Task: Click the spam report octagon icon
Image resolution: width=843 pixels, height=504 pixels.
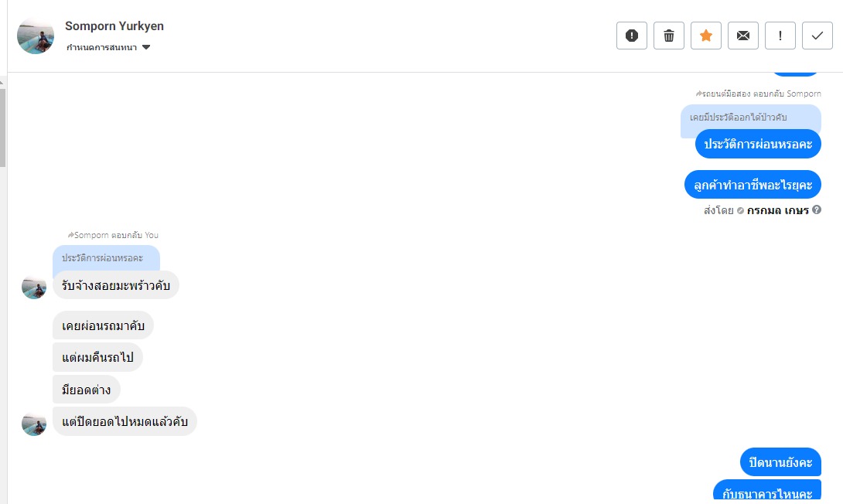Action: click(632, 36)
